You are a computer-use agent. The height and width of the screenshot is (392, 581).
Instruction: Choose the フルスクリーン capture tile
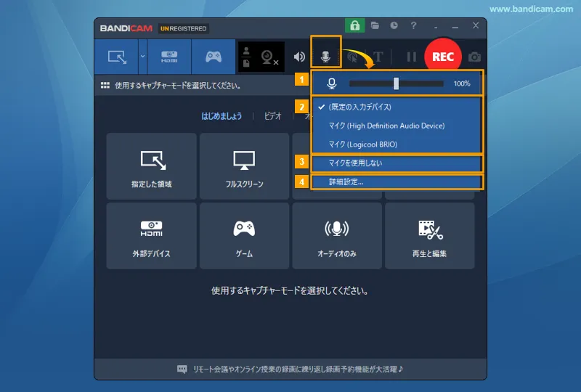coord(244,166)
